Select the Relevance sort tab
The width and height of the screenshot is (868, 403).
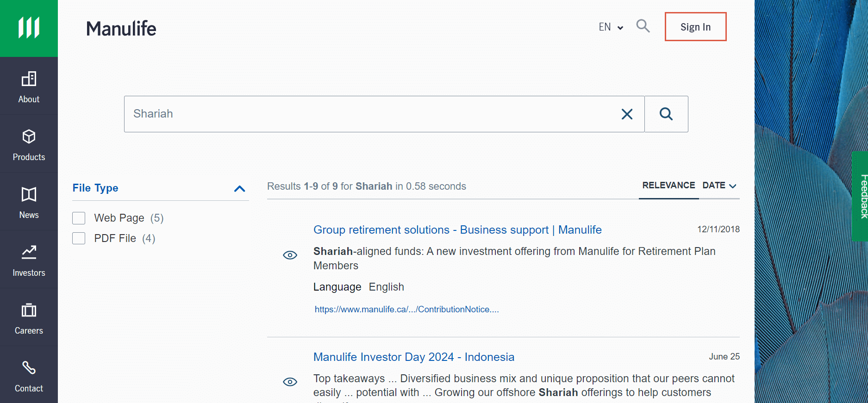pyautogui.click(x=668, y=185)
